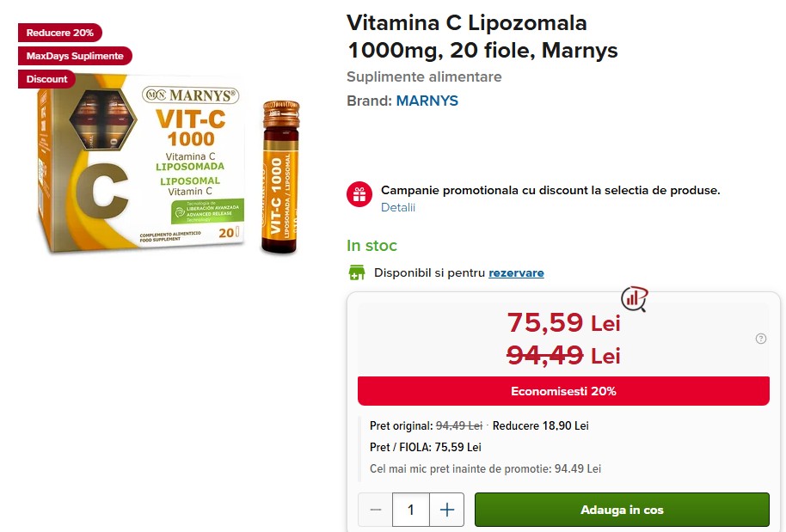
Task: Add product to cart with Adauga in cos
Action: [x=622, y=510]
